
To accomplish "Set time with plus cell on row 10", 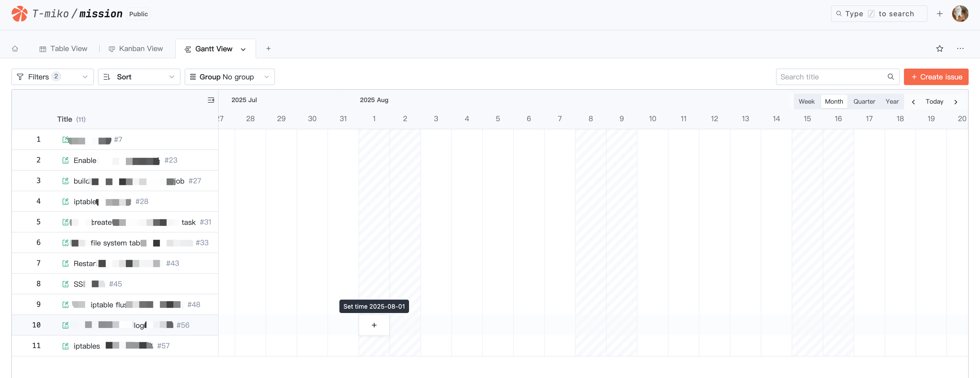I will (x=374, y=325).
